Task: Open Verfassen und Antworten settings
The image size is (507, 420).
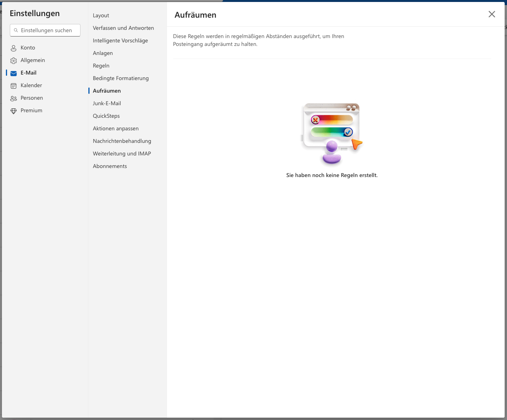Action: coord(123,28)
